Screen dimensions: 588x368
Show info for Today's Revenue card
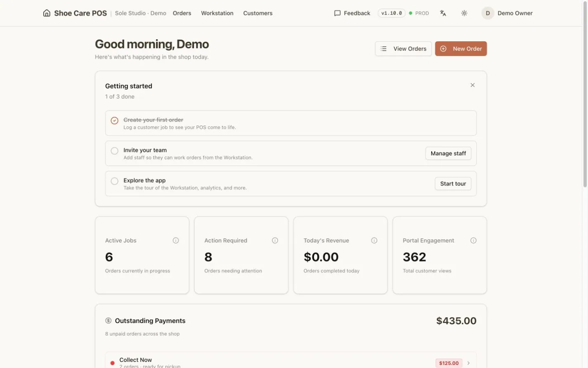(x=374, y=240)
